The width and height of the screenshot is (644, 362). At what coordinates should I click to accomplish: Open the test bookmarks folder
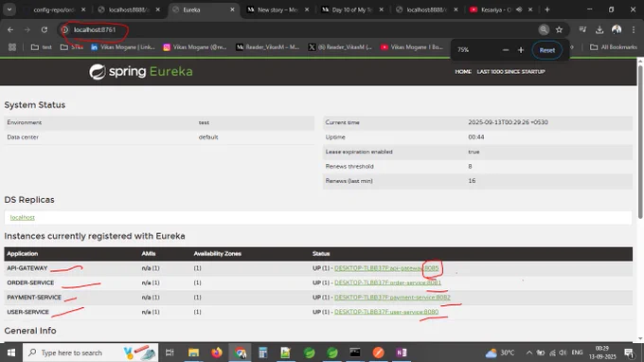click(x=42, y=47)
